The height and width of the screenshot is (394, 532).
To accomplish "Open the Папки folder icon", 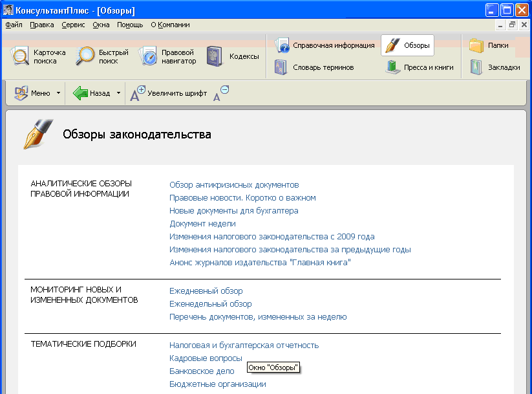I will click(x=476, y=45).
